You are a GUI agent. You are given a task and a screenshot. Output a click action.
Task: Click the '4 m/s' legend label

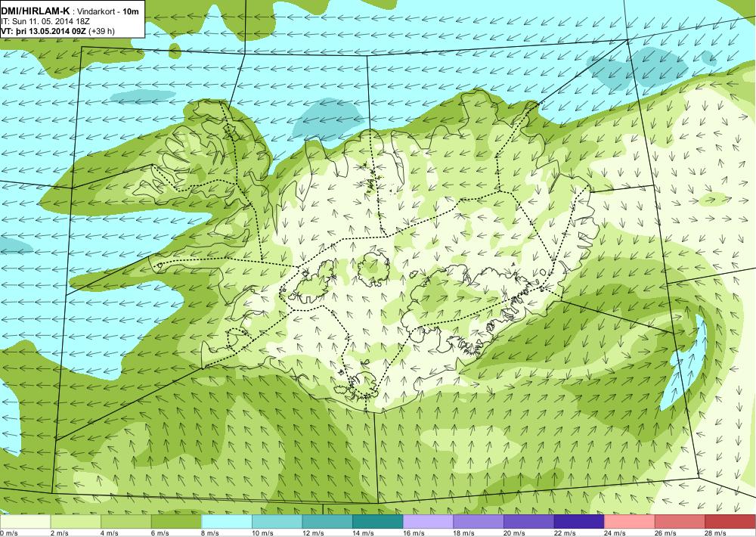coord(110,533)
